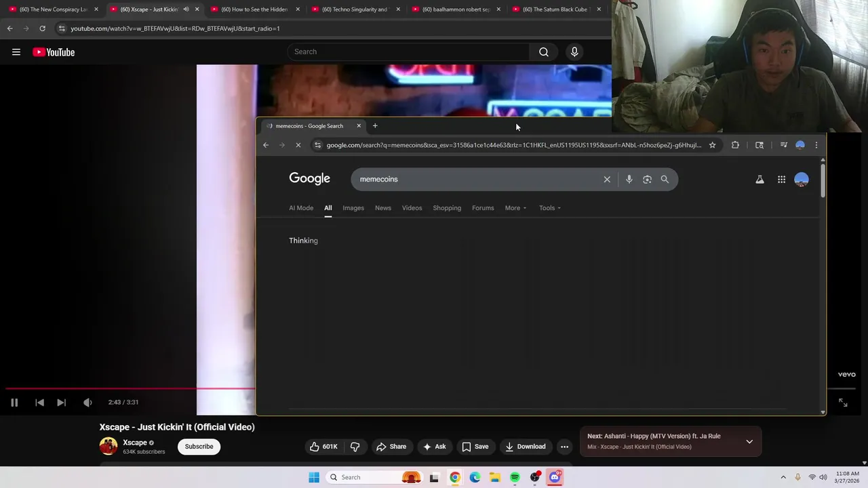Switch to baalhammon robert browser tab
Screen dimensions: 868x488
pos(456,9)
